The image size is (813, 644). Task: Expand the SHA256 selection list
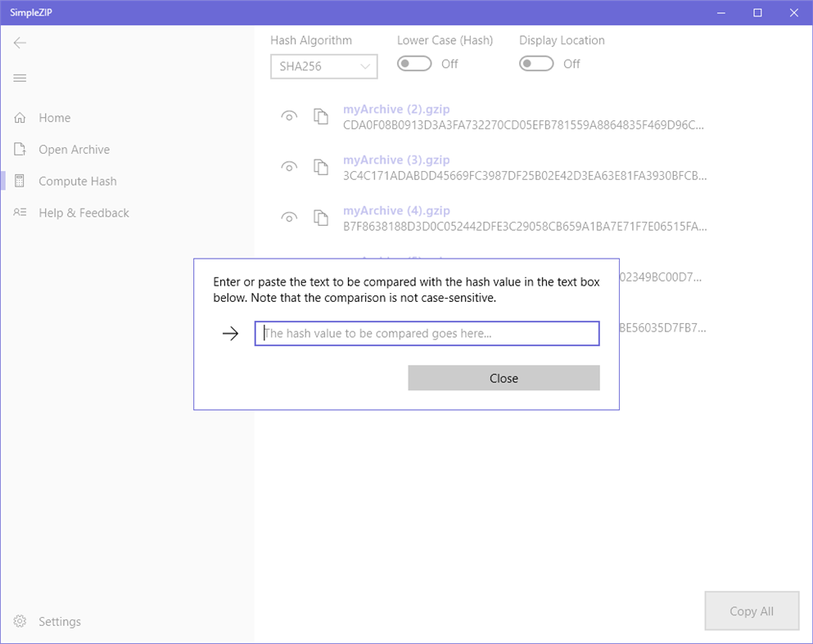366,66
